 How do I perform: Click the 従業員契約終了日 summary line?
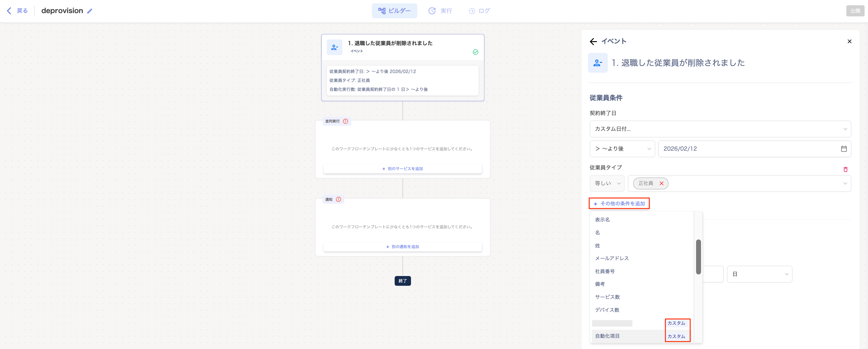(372, 71)
